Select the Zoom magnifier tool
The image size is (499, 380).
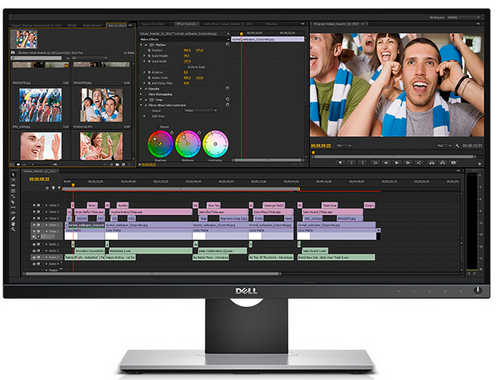tap(13, 229)
